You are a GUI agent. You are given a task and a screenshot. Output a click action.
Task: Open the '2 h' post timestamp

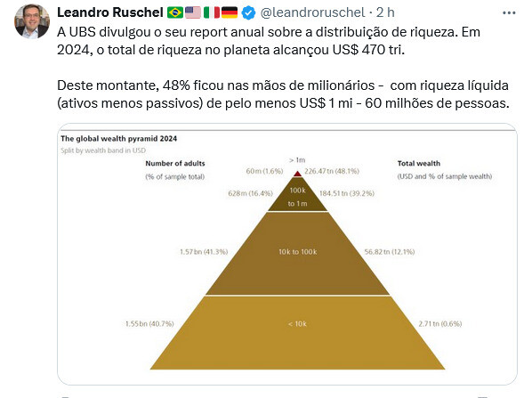click(385, 12)
